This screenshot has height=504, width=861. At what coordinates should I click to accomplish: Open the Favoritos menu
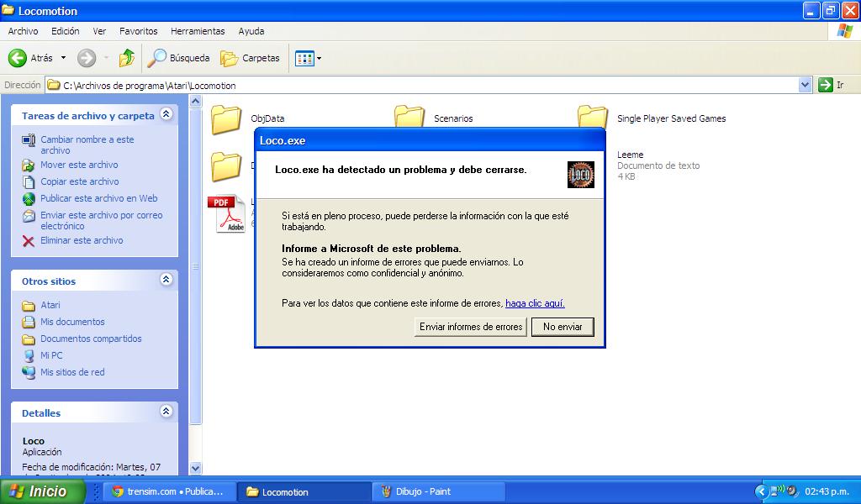[x=138, y=31]
